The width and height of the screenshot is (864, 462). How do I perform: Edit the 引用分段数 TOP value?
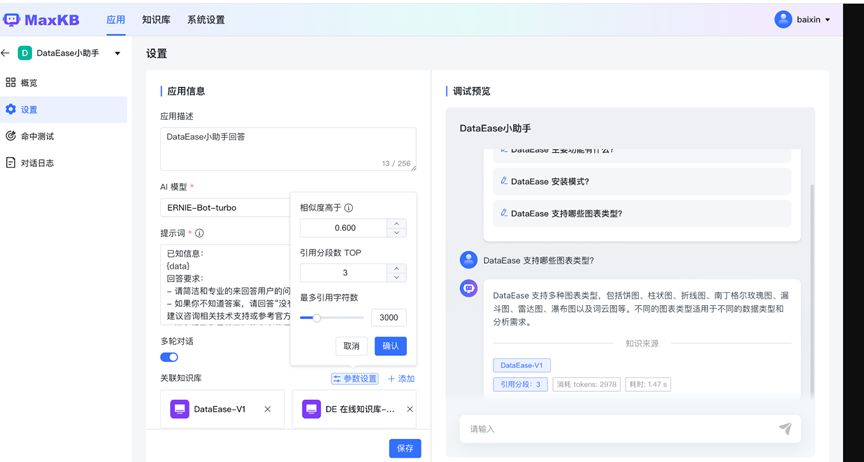pyautogui.click(x=345, y=272)
